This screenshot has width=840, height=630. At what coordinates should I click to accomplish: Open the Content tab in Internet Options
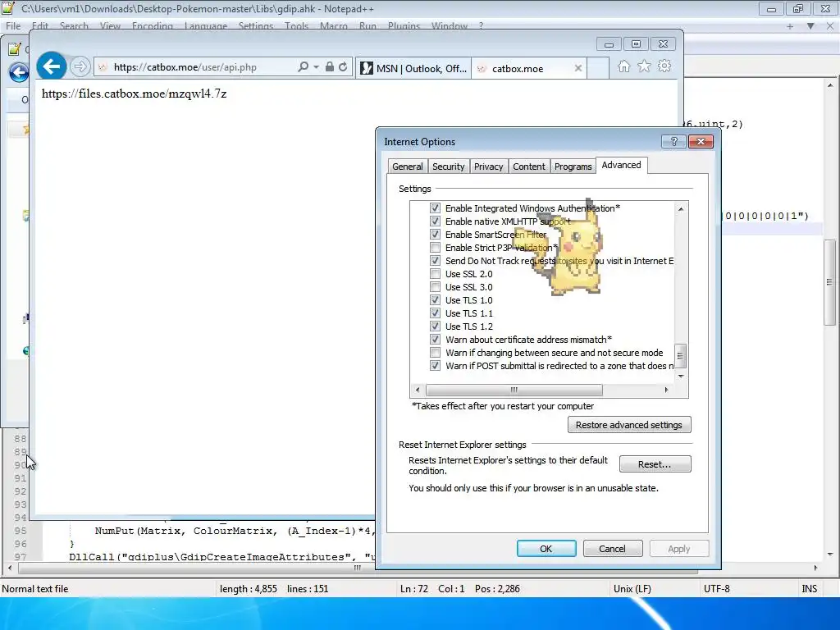(529, 167)
